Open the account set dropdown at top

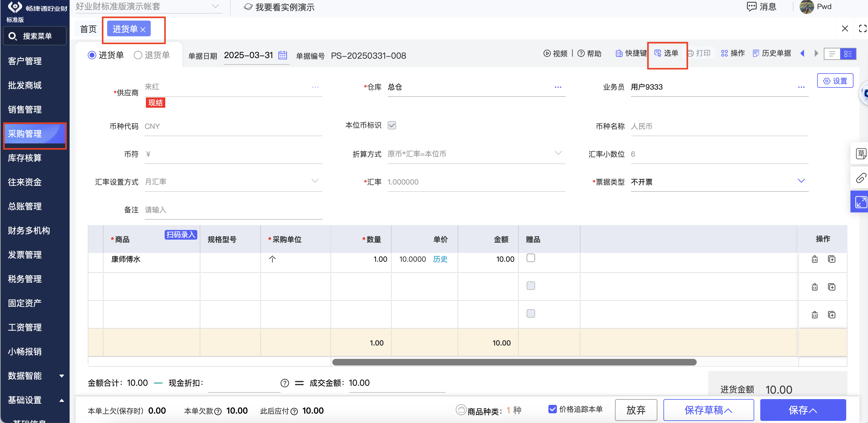(x=215, y=6)
